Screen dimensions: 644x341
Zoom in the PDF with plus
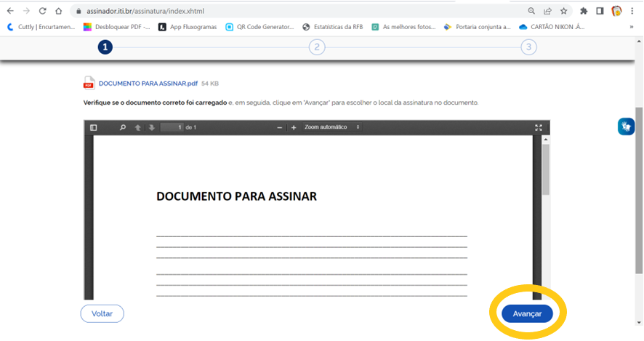point(294,127)
